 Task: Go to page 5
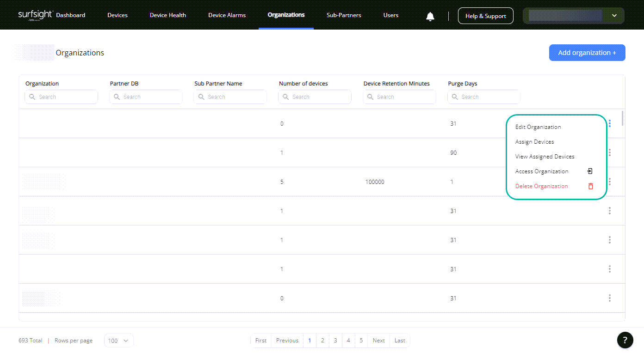click(361, 341)
